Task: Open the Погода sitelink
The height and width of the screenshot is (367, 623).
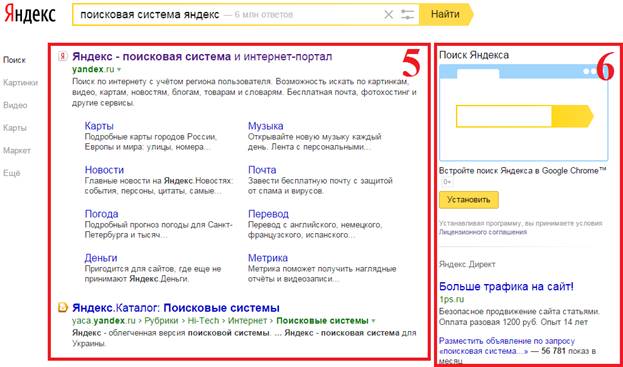Action: (101, 214)
